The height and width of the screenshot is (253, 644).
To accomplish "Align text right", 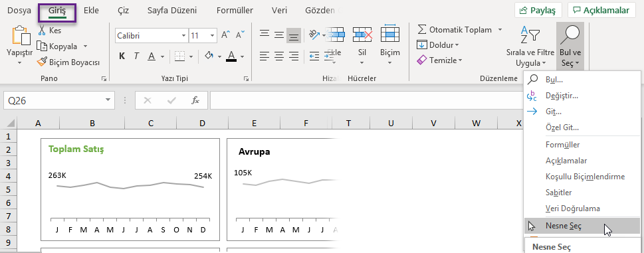I will pos(294,56).
